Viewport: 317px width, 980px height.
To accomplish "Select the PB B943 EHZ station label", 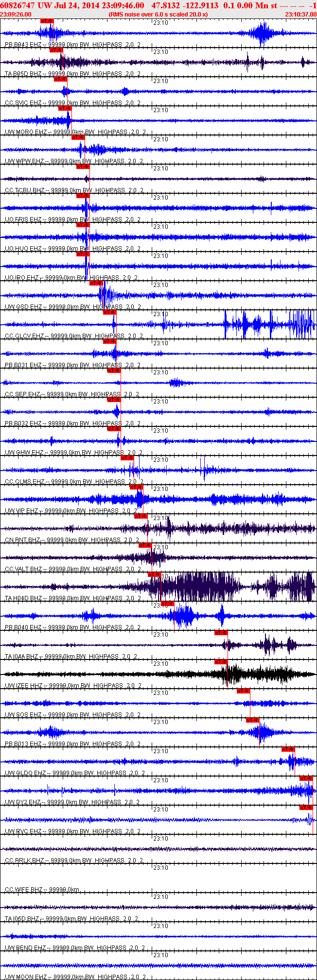I will tap(73, 45).
